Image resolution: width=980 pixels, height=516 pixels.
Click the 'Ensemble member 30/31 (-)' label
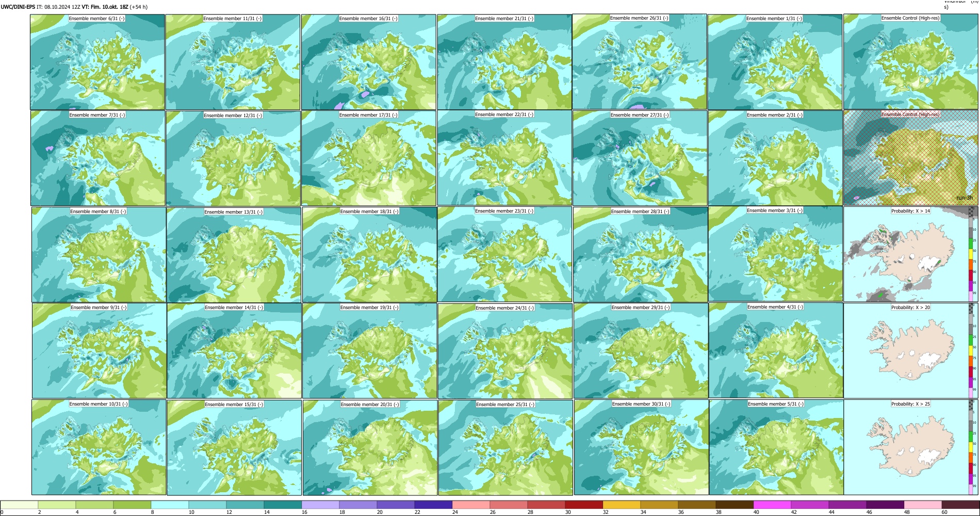pyautogui.click(x=641, y=404)
